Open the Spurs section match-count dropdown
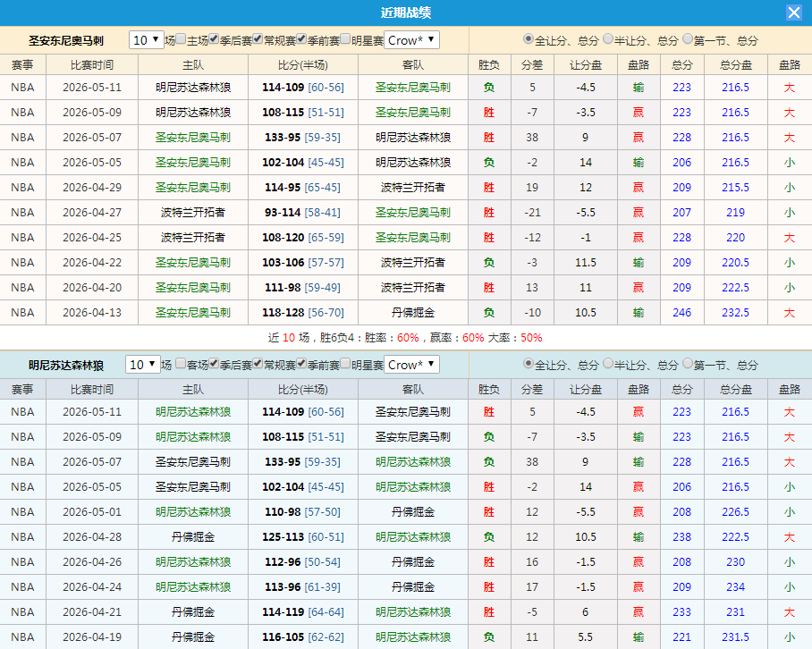812x649 pixels. pyautogui.click(x=146, y=40)
